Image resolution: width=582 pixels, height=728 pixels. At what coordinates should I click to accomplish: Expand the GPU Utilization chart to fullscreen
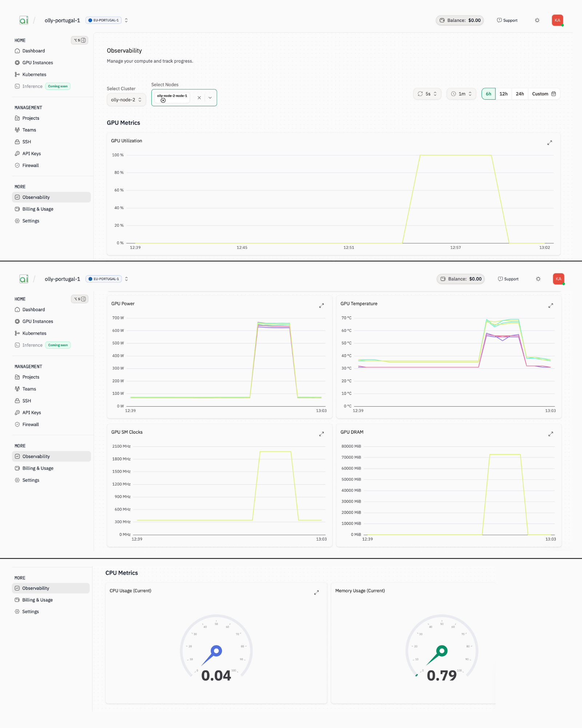(x=549, y=142)
